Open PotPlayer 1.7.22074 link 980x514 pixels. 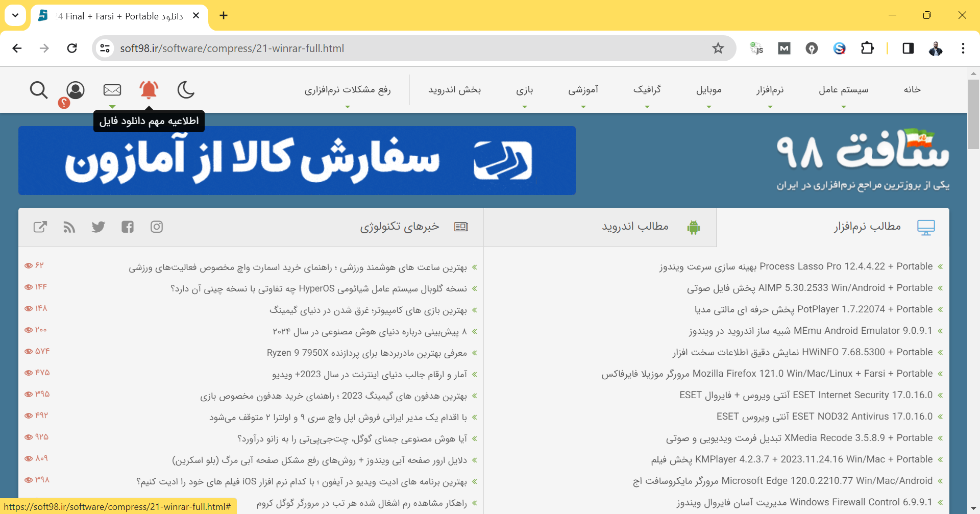[x=814, y=309]
